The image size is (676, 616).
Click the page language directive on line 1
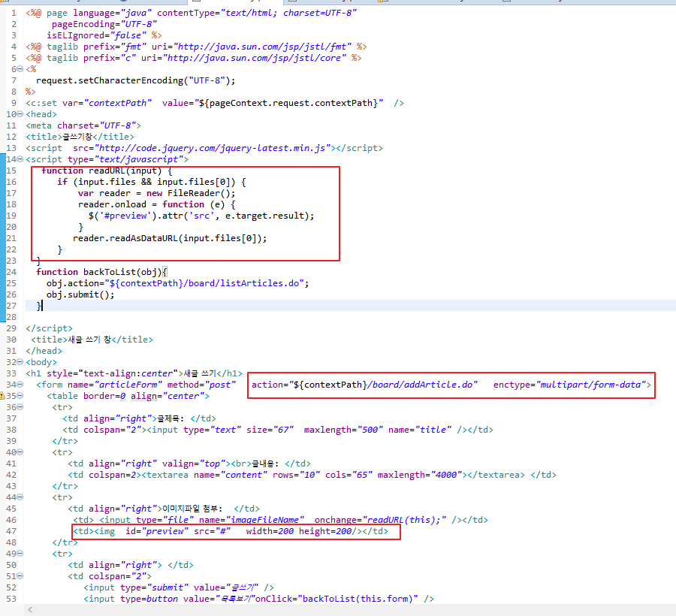click(191, 13)
